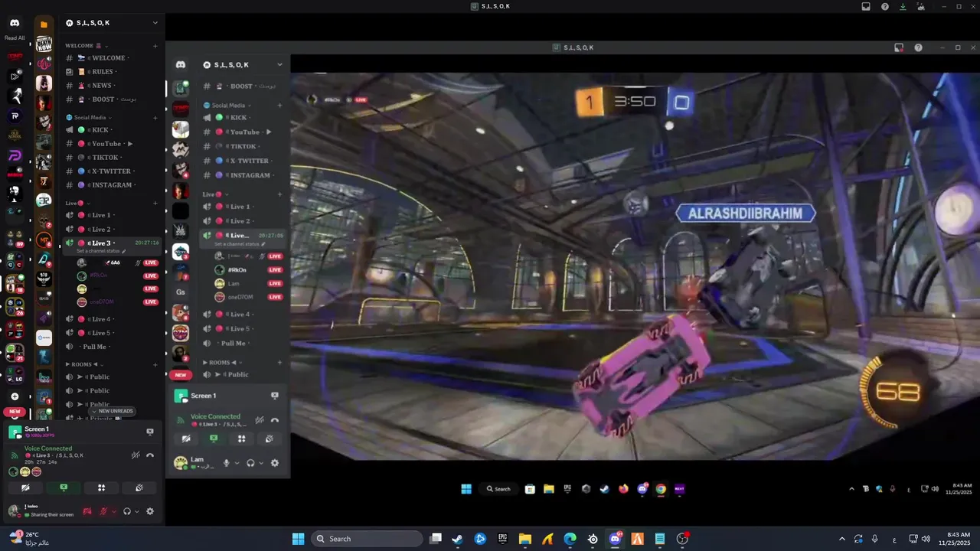980x551 pixels.
Task: Select #RkOn user in Live 3
Action: pos(119,275)
